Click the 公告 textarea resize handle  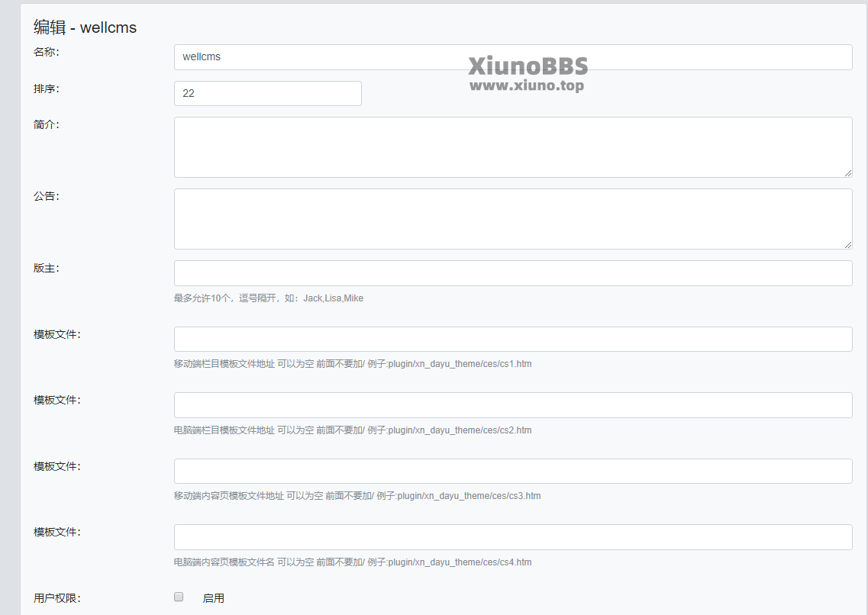(847, 245)
